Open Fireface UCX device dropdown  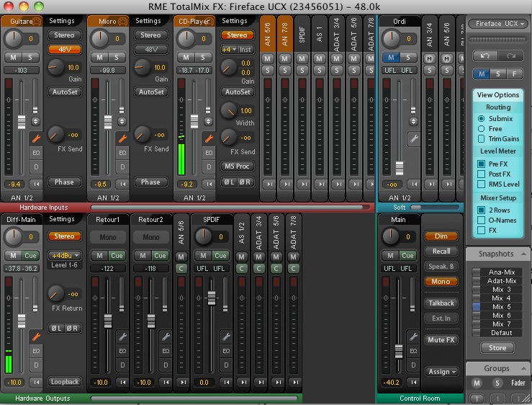coord(497,24)
